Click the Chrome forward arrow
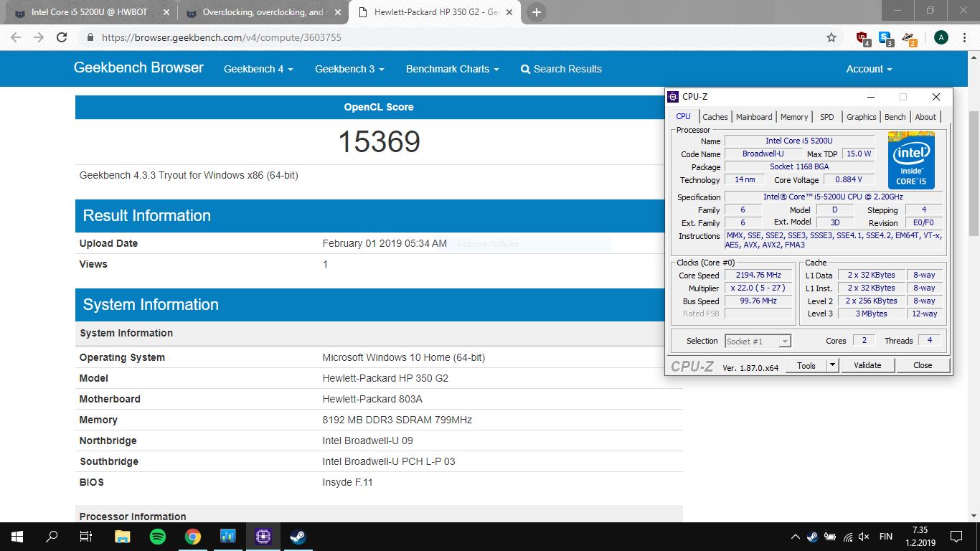980x551 pixels. click(x=39, y=37)
